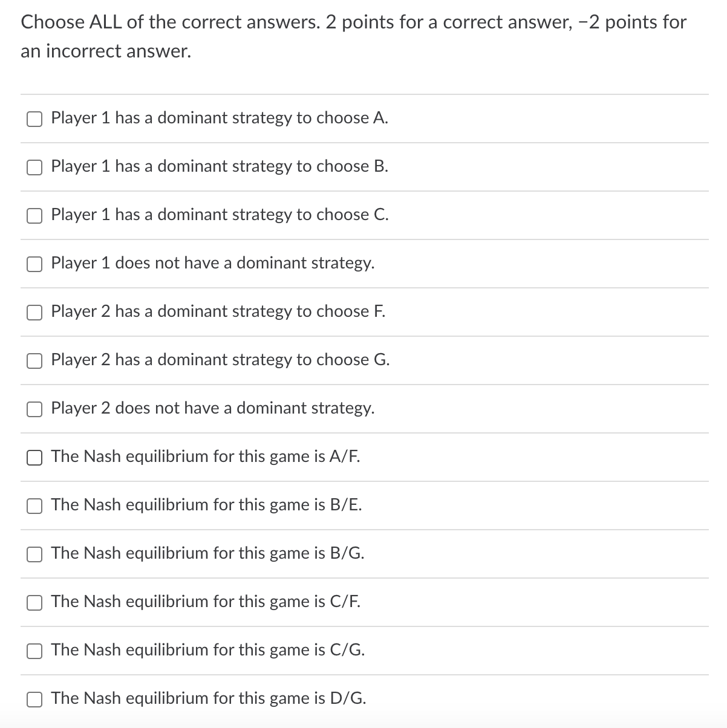
Task: Click the Nash equilibrium D/G answer row
Action: click(209, 699)
